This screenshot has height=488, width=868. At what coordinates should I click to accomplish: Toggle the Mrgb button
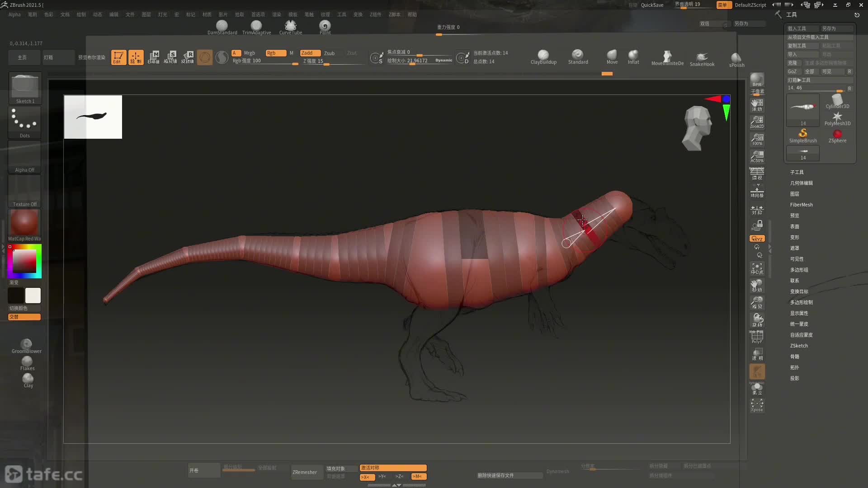tap(250, 53)
